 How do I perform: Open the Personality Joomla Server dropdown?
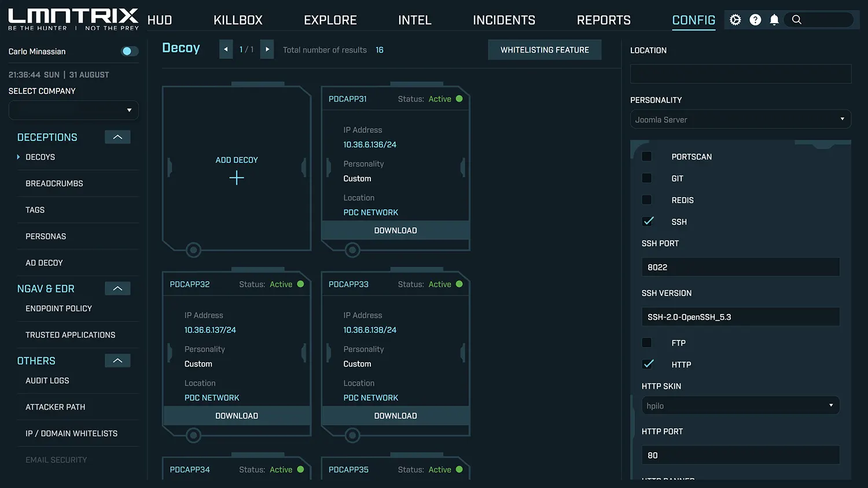click(741, 119)
